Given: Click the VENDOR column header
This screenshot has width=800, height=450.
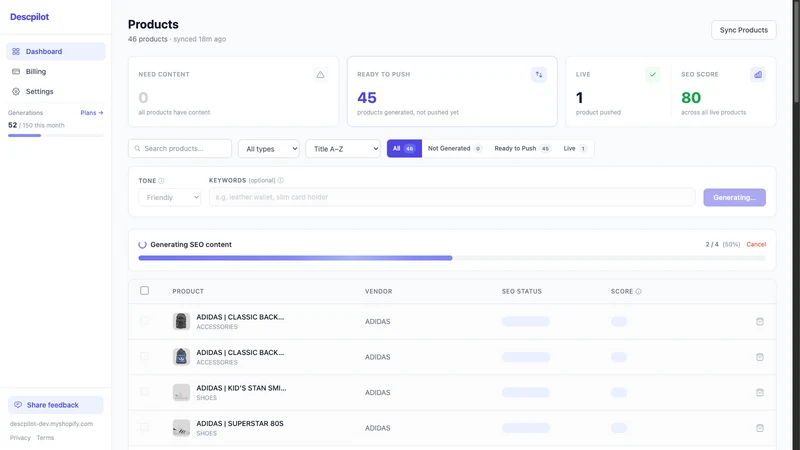Looking at the screenshot, I should 379,291.
